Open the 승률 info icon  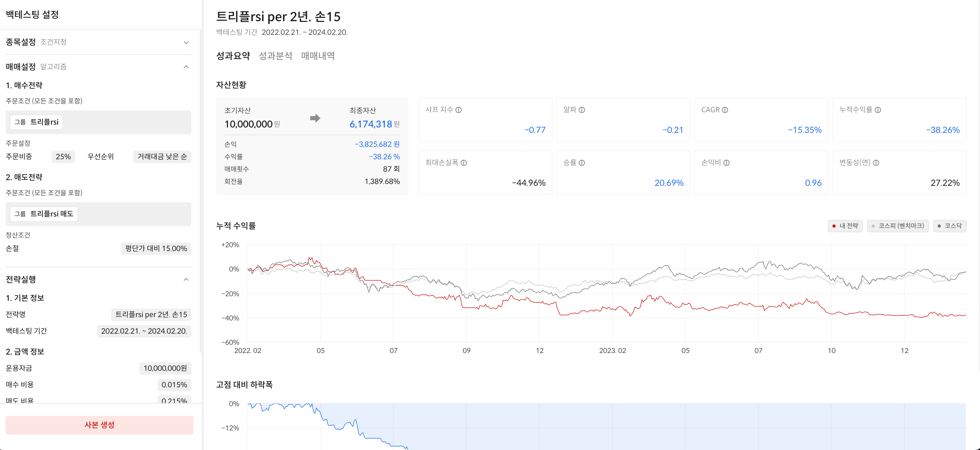coord(582,163)
